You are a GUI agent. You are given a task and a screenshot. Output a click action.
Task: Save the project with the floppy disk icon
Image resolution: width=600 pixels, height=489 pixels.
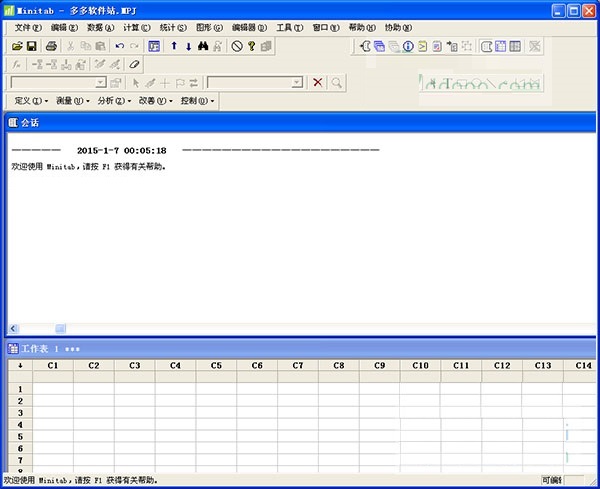(32, 46)
